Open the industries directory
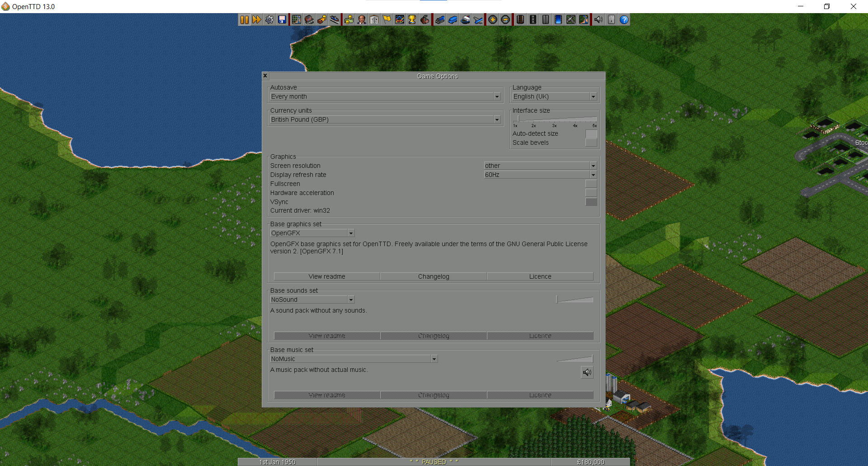868x466 pixels. (425, 19)
